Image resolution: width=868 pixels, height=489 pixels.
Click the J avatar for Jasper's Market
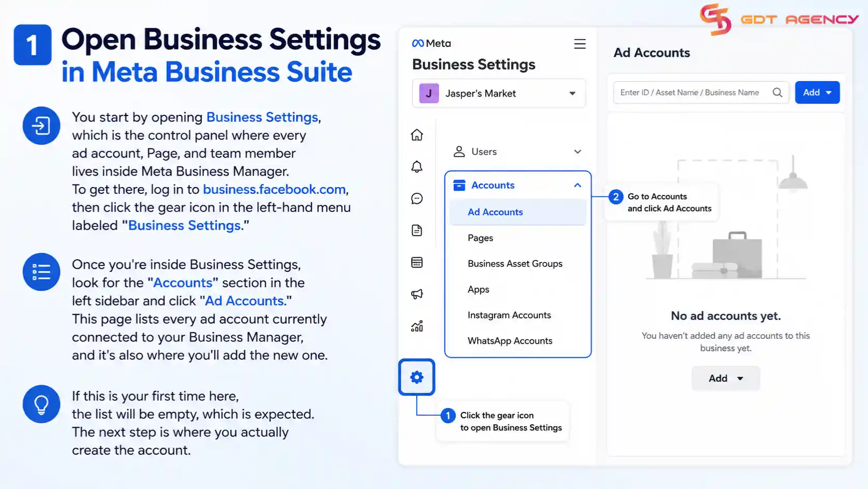pos(429,94)
